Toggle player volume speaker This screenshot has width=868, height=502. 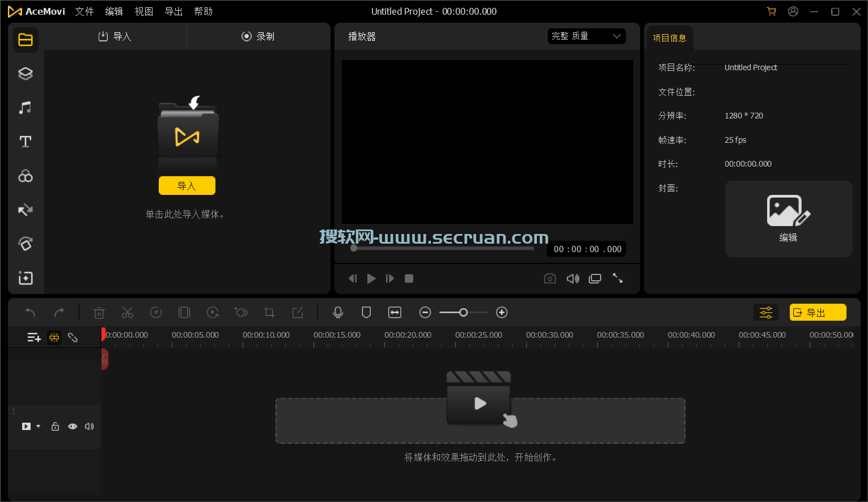(573, 278)
